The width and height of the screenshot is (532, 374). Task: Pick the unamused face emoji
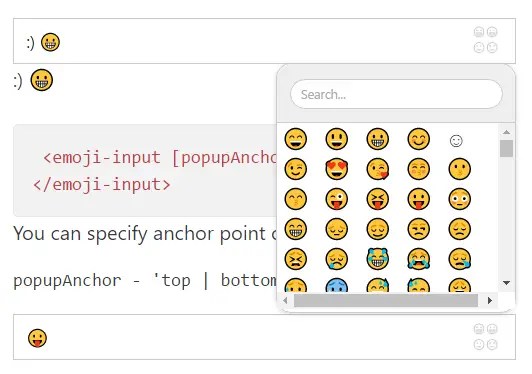[419, 229]
